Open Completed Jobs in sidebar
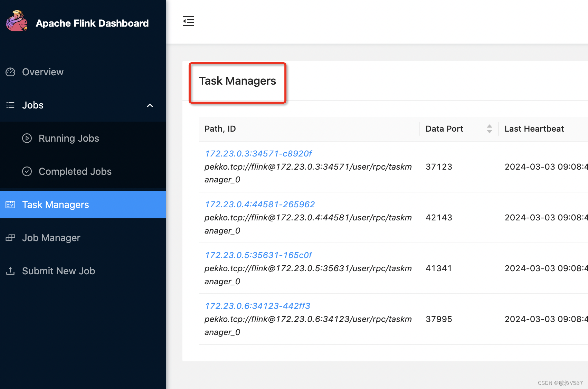This screenshot has width=588, height=389. click(83, 171)
